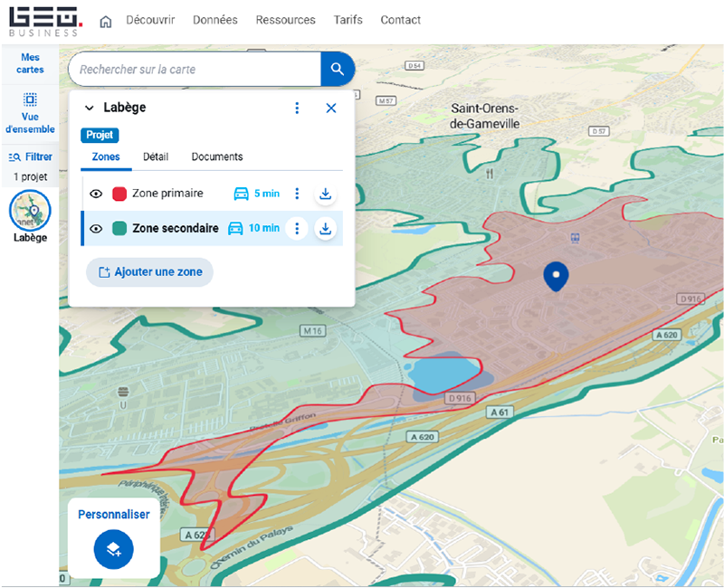
Task: Switch to the Détail tab
Action: [x=156, y=156]
